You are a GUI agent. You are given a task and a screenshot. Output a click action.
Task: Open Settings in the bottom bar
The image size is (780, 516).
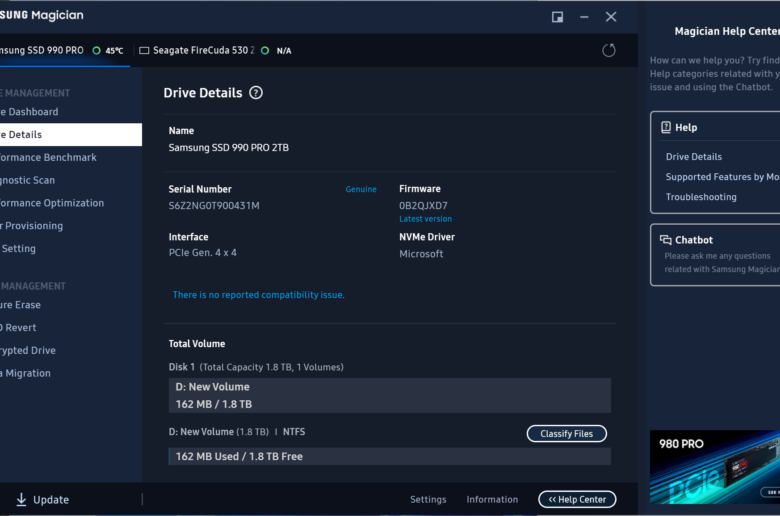(x=428, y=499)
